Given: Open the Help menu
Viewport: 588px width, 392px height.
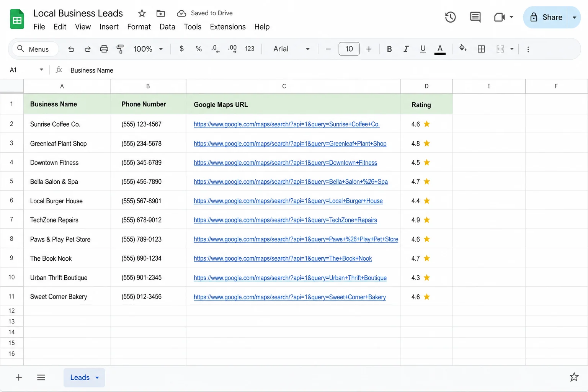Looking at the screenshot, I should point(262,27).
